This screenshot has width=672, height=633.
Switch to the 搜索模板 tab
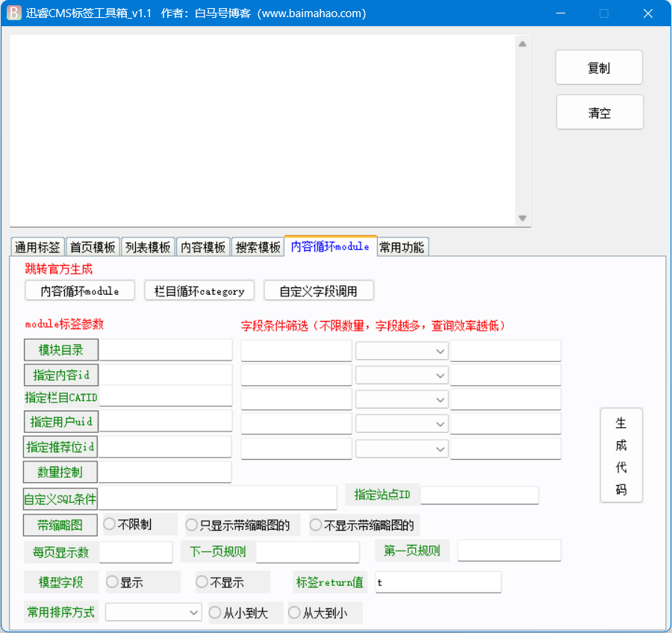click(258, 247)
